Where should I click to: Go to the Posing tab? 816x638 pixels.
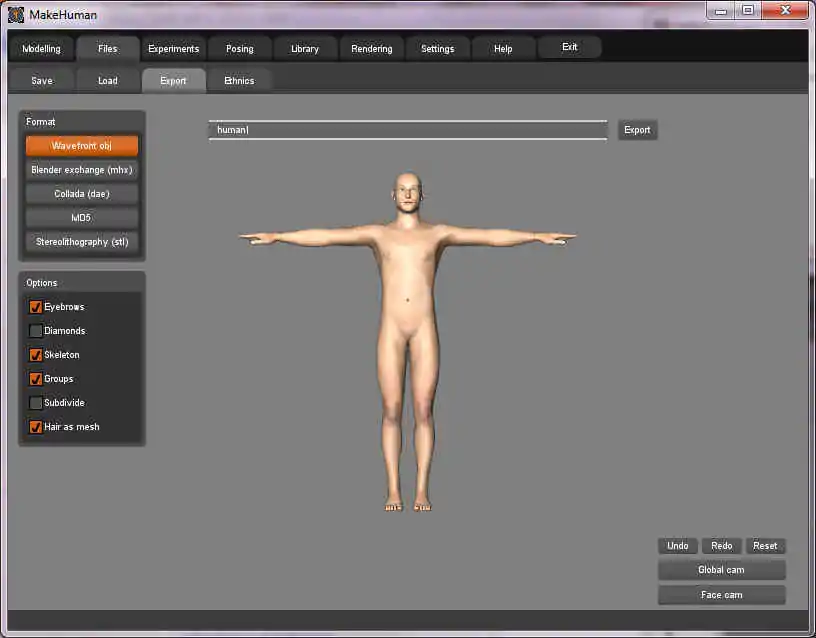[x=240, y=49]
